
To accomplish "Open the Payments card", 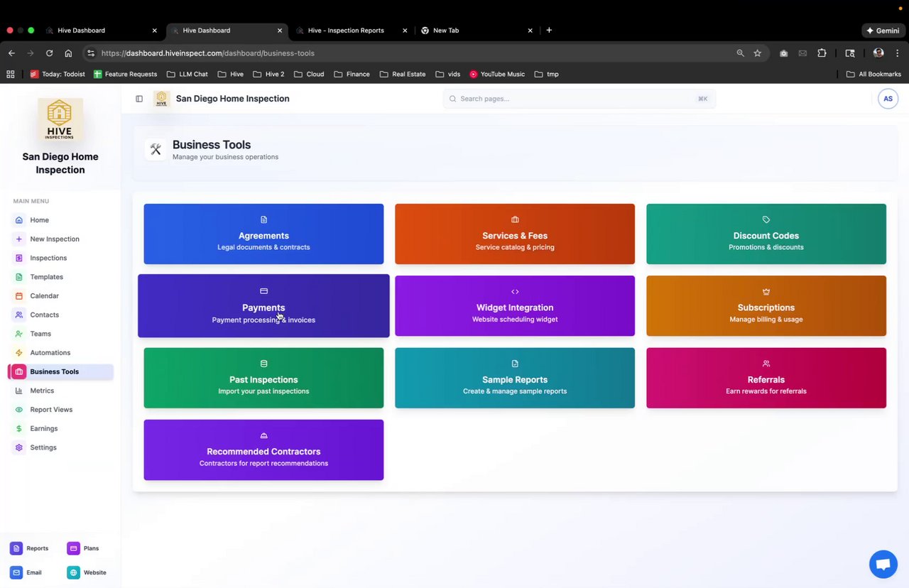I will [263, 306].
